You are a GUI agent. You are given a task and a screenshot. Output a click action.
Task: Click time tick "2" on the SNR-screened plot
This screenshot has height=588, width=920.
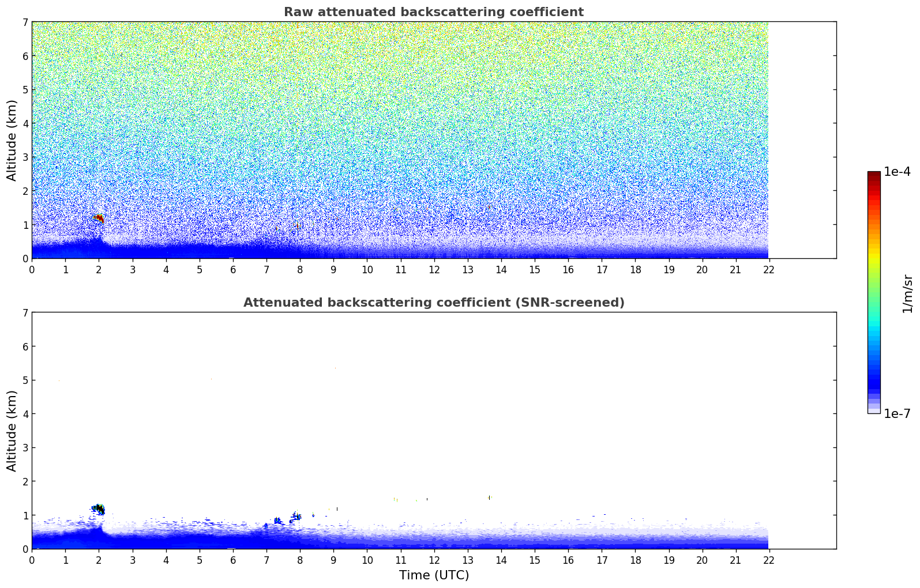point(99,560)
